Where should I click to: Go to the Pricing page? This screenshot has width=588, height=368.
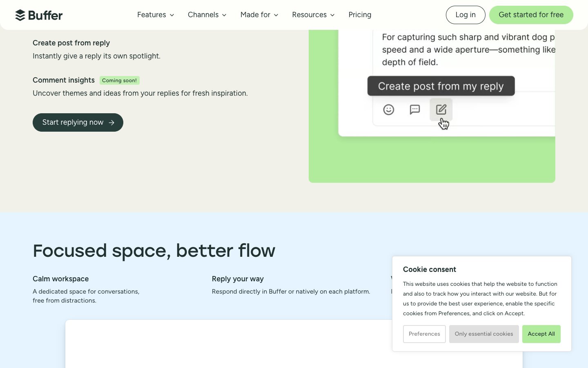click(360, 15)
